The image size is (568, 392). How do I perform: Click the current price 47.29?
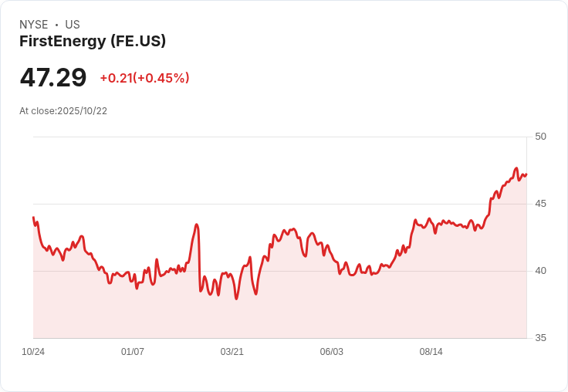(x=53, y=78)
